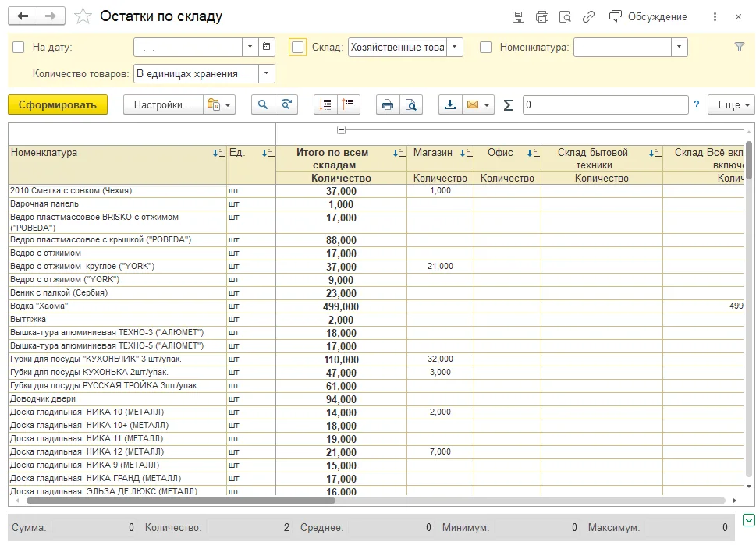Open the title bar preview icon

[565, 17]
